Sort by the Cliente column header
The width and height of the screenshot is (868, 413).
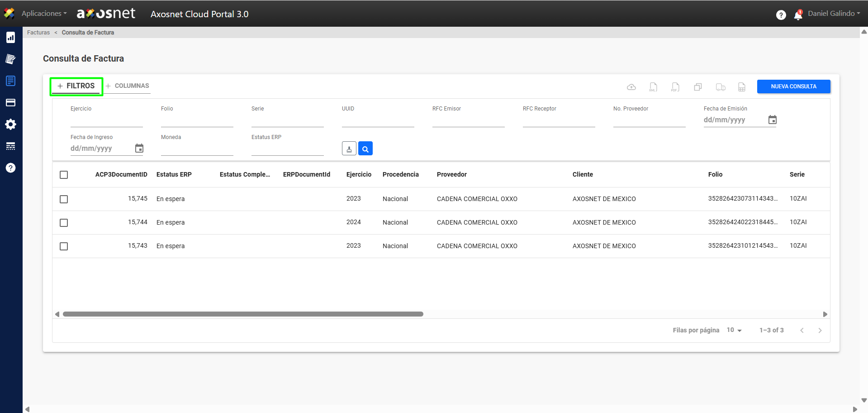point(583,174)
